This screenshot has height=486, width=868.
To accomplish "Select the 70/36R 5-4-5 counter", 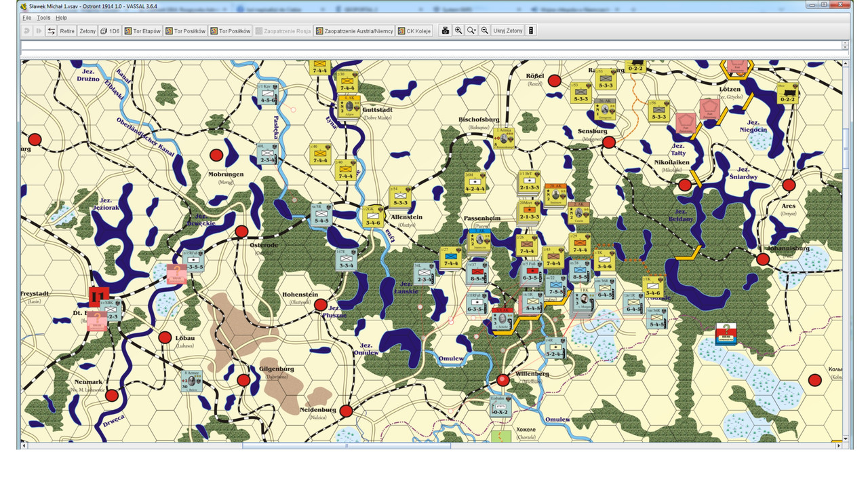I will 656,318.
